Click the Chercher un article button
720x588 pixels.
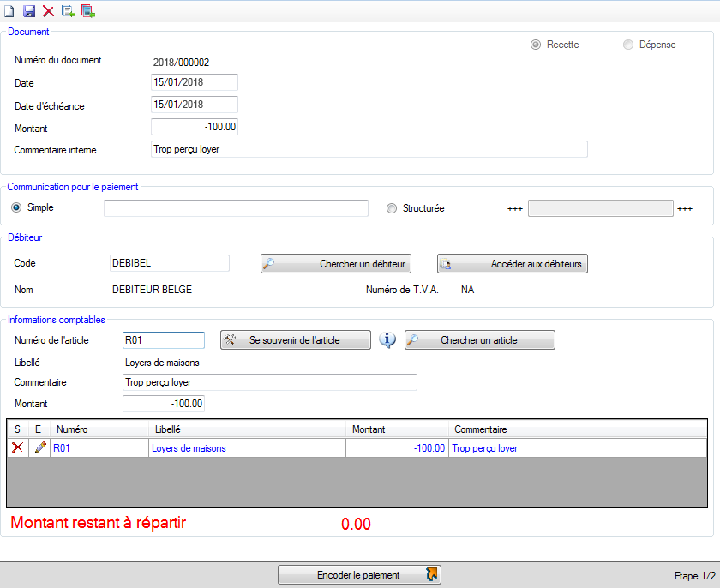(480, 340)
